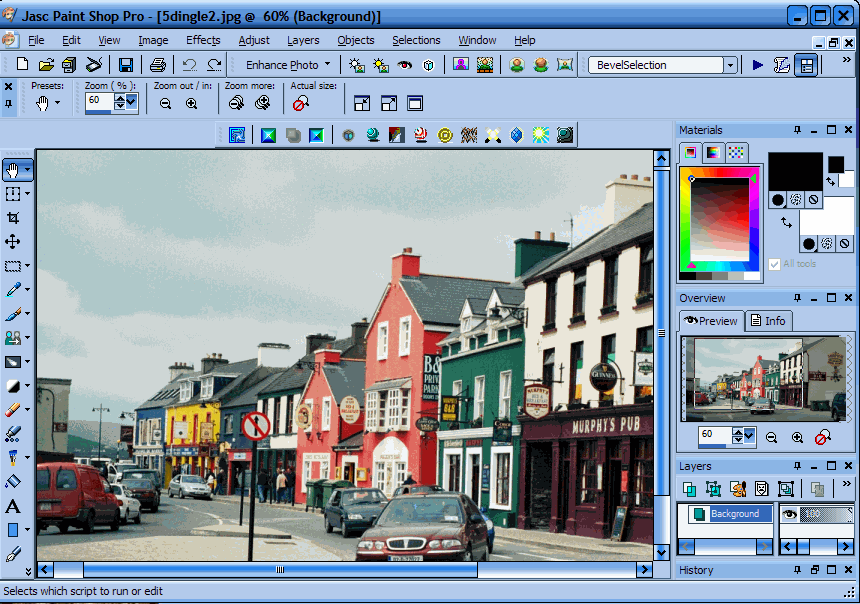Click the Open file folder icon
This screenshot has width=860, height=604.
(46, 65)
